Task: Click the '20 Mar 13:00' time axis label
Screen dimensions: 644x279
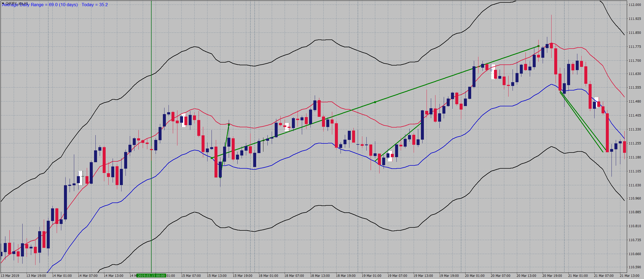Action: click(x=526, y=276)
